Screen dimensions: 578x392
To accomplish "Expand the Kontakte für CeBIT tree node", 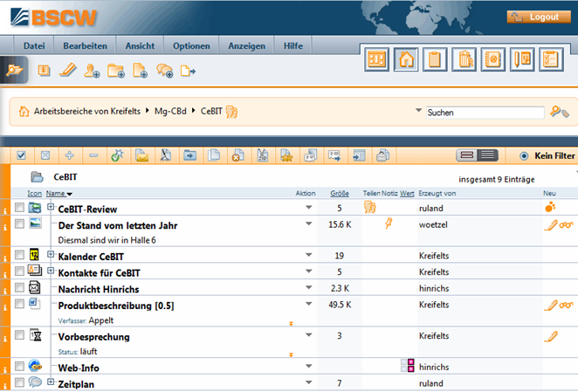I will (x=51, y=271).
